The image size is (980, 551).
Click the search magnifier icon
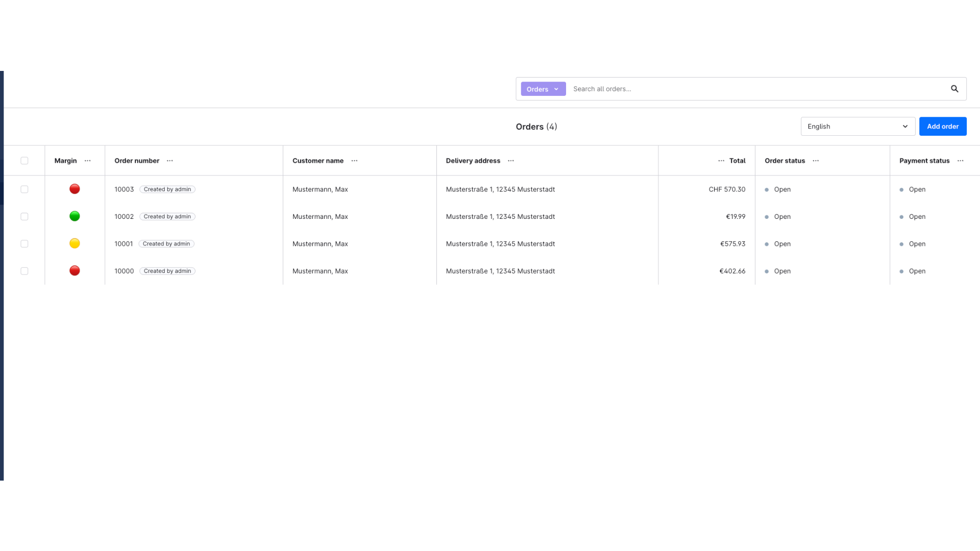click(954, 89)
